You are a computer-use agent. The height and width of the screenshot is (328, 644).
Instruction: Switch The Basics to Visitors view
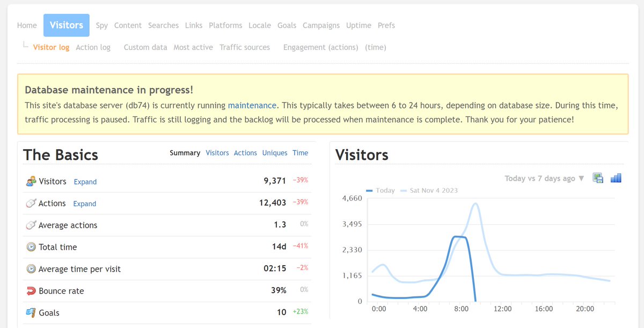coord(217,153)
